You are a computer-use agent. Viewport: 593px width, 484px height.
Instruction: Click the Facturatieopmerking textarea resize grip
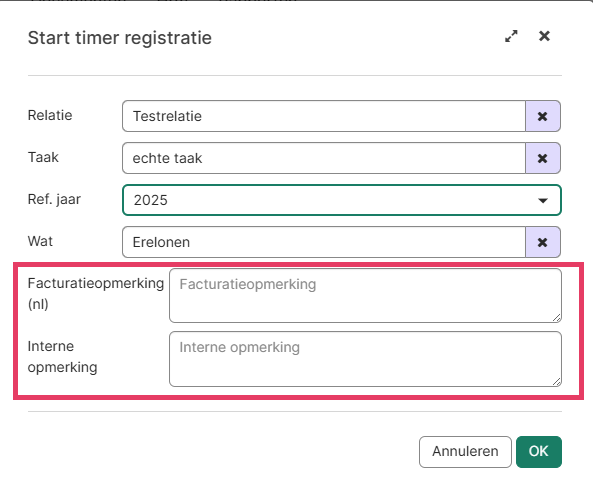pyautogui.click(x=557, y=318)
